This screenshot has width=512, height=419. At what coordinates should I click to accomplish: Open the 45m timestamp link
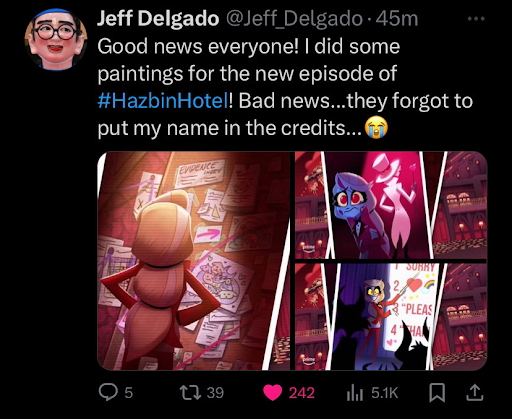(397, 19)
